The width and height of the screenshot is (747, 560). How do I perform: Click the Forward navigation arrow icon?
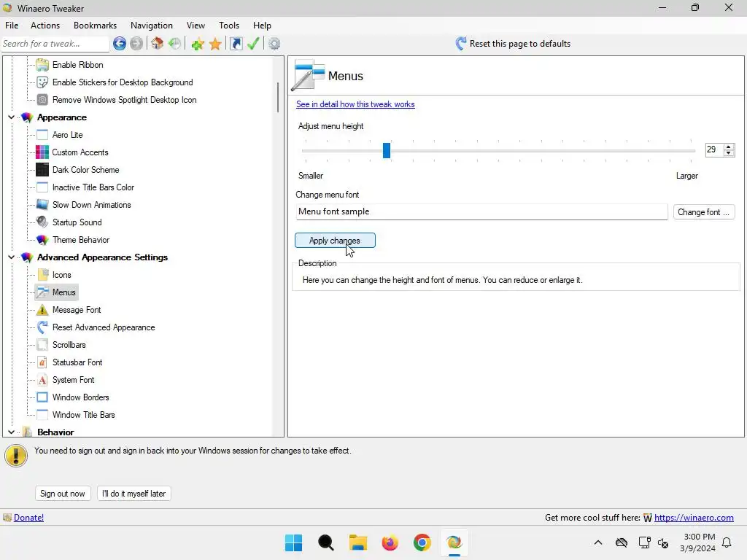point(136,44)
